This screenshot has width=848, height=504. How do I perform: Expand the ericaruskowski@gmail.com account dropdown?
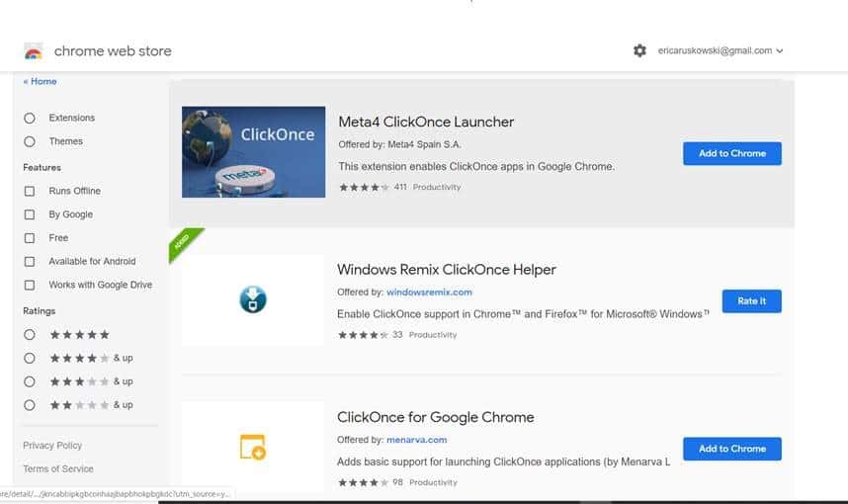[721, 50]
